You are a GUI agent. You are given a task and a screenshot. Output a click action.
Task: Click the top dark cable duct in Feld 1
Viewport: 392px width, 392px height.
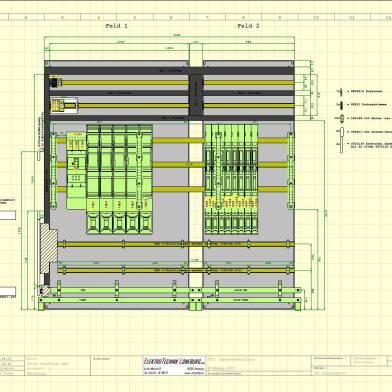(116, 71)
